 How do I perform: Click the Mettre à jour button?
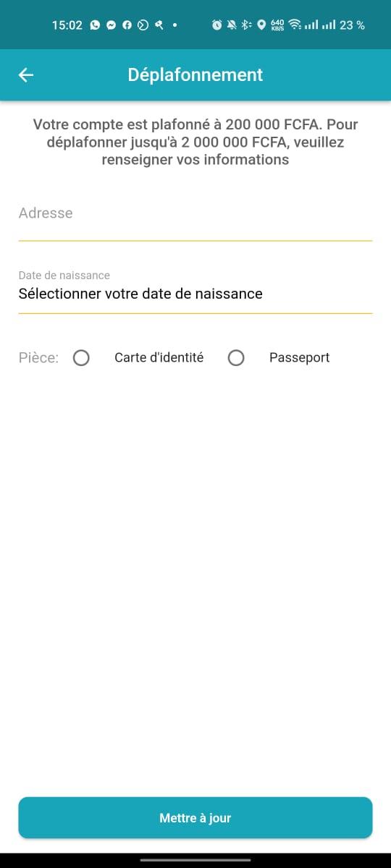tap(195, 818)
